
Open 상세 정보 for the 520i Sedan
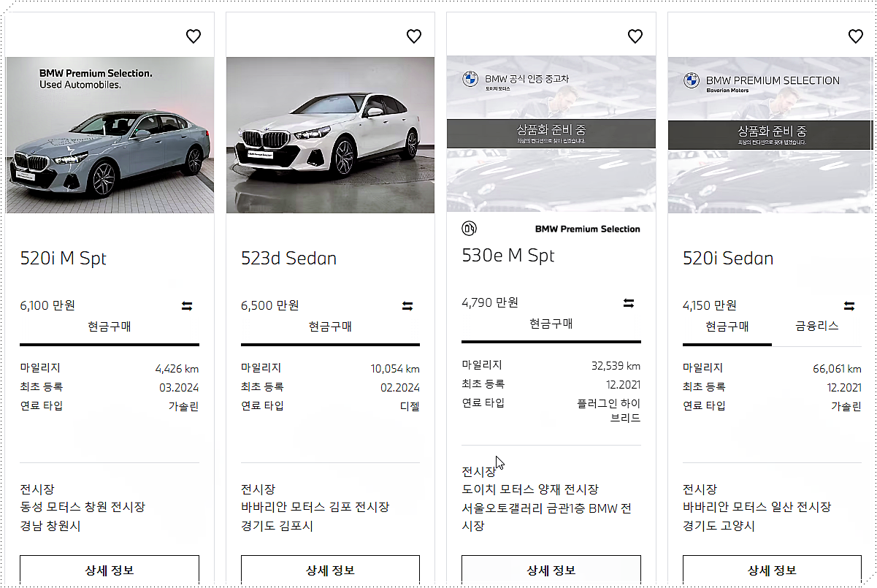tap(772, 570)
